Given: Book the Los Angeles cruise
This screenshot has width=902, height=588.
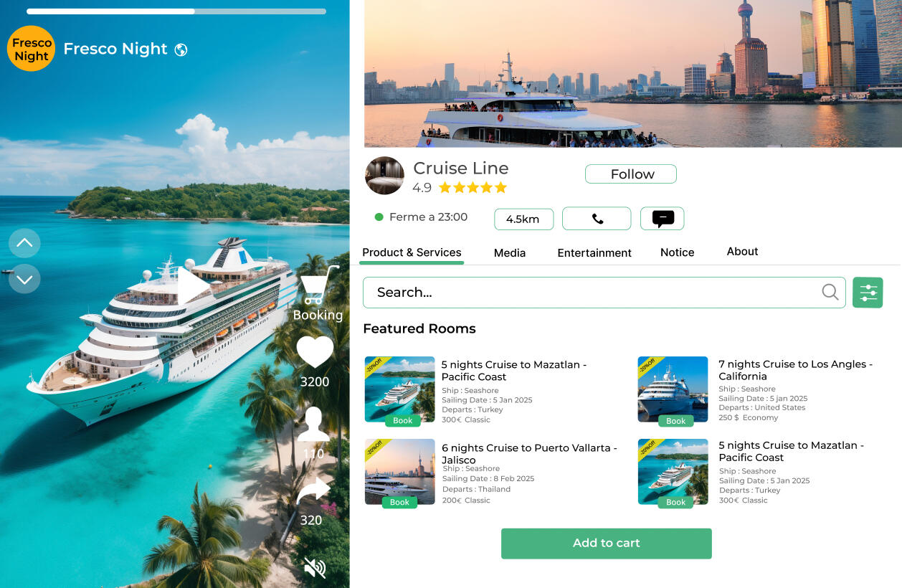Looking at the screenshot, I should coord(676,421).
